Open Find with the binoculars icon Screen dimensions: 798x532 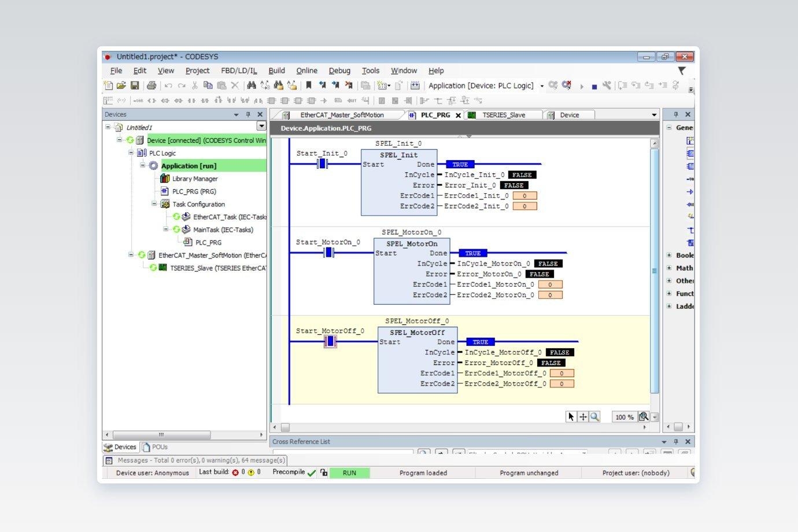[251, 86]
